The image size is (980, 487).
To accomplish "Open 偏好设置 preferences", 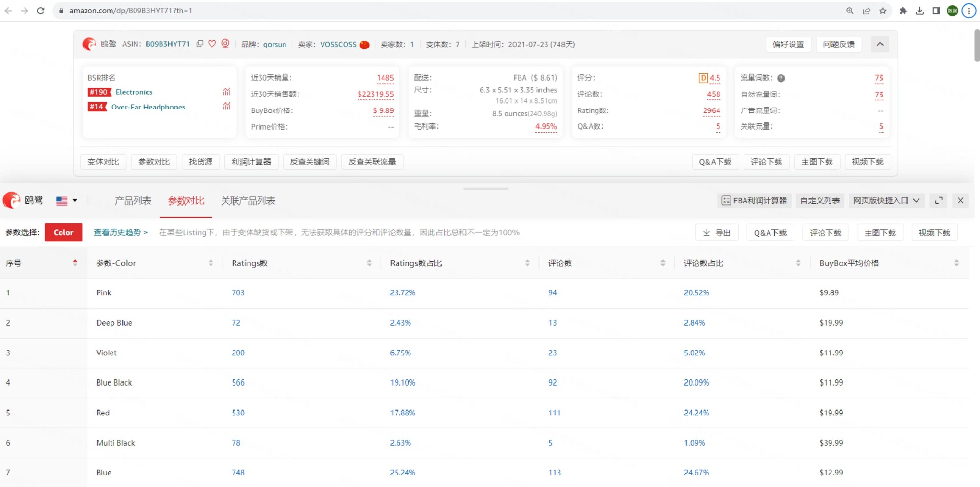I will [788, 44].
